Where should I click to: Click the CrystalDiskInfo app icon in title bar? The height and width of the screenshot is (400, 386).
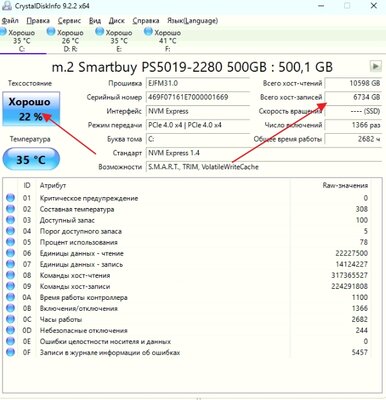tap(7, 6)
